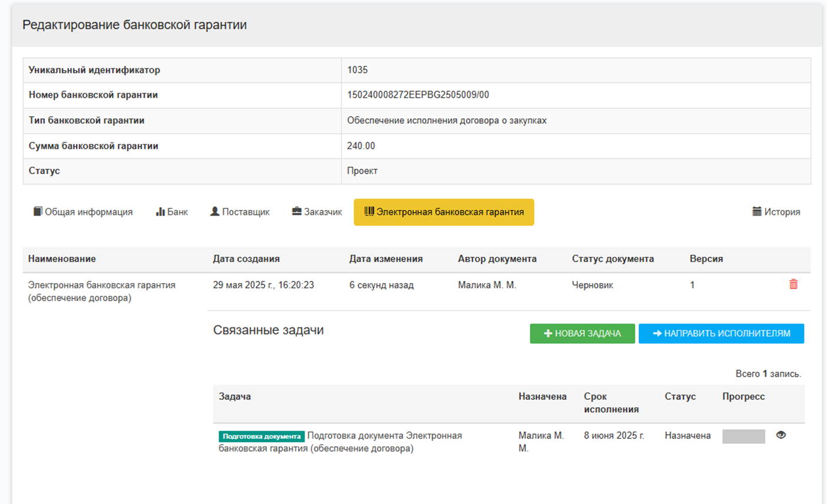Click the calendar icon beside История
827x504 pixels.
[x=757, y=211]
